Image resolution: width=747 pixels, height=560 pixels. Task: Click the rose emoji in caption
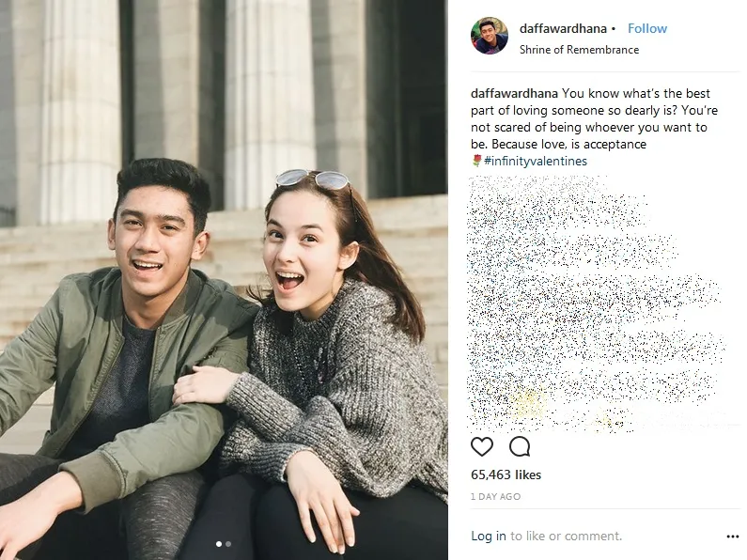click(x=477, y=161)
